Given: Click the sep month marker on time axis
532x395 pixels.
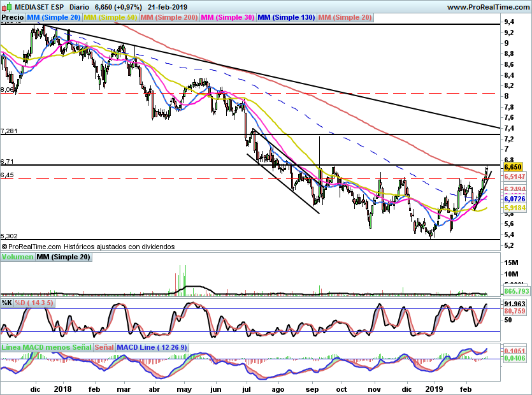Looking at the screenshot, I should coord(312,389).
